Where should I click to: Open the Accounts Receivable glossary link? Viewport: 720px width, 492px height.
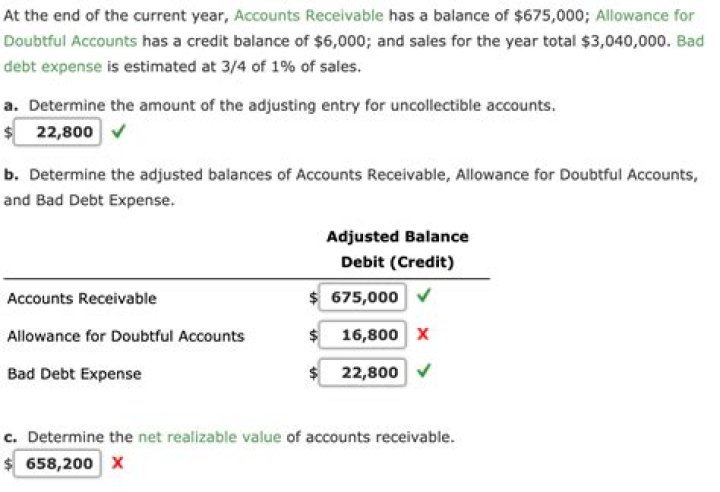click(308, 16)
